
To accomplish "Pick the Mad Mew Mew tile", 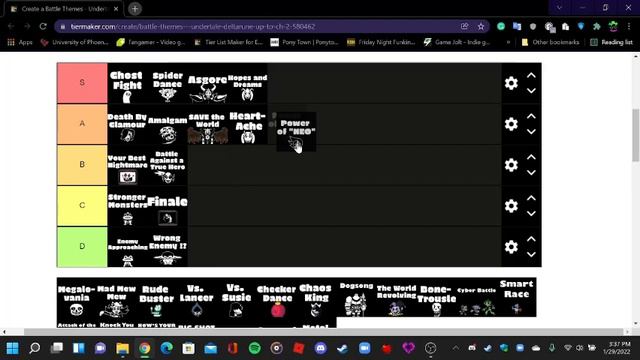I will point(117,298).
